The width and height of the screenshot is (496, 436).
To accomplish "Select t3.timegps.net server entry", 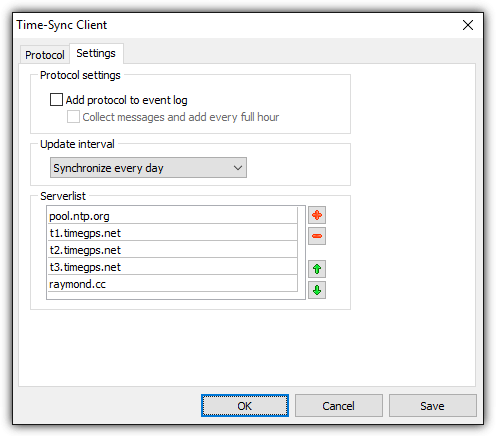I will click(x=172, y=267).
